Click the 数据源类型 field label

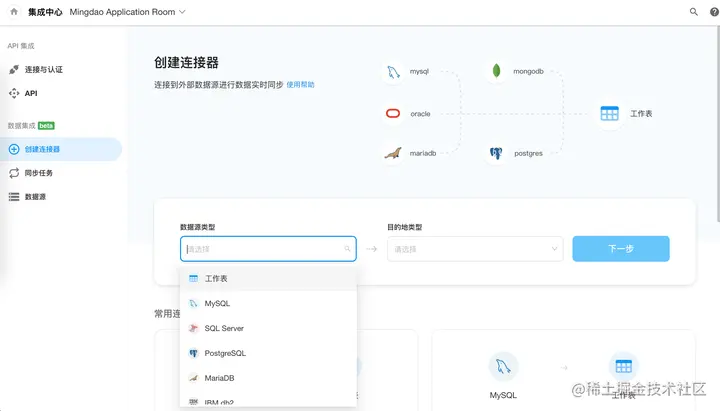tap(197, 227)
